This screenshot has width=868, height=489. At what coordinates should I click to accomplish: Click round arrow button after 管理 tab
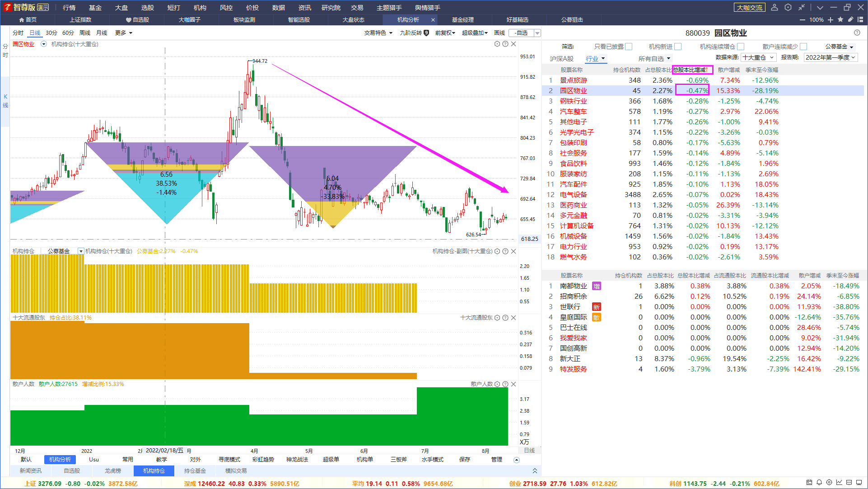517,460
